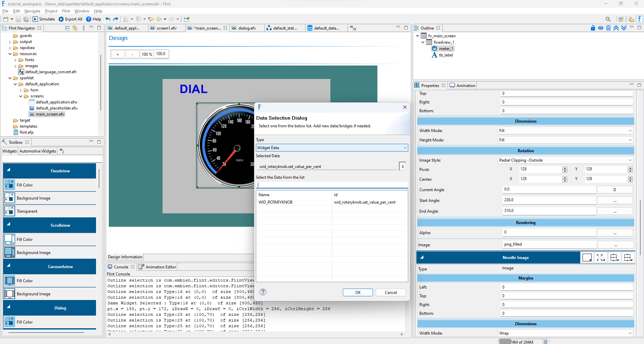Select tb_label in the Outline tree
Screen dimensions: 644x344
(x=446, y=55)
